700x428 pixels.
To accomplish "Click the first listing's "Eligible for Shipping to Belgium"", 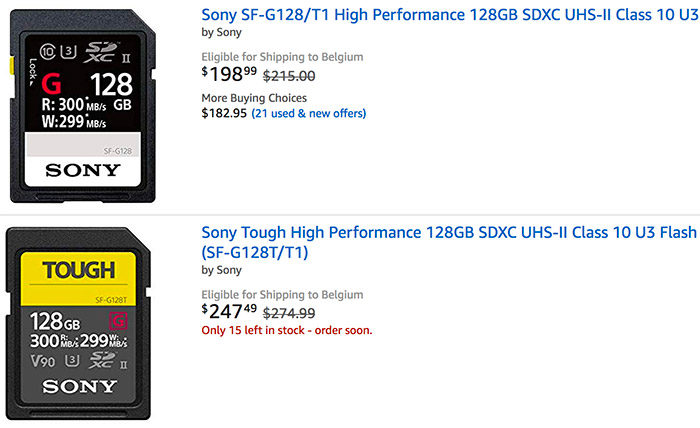I will (x=282, y=57).
